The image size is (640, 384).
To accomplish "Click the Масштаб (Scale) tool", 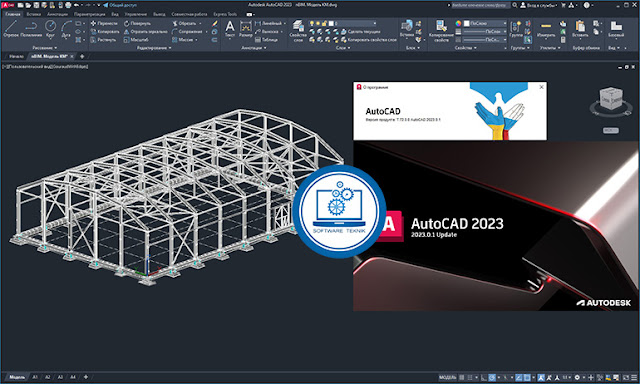I will coord(136,40).
